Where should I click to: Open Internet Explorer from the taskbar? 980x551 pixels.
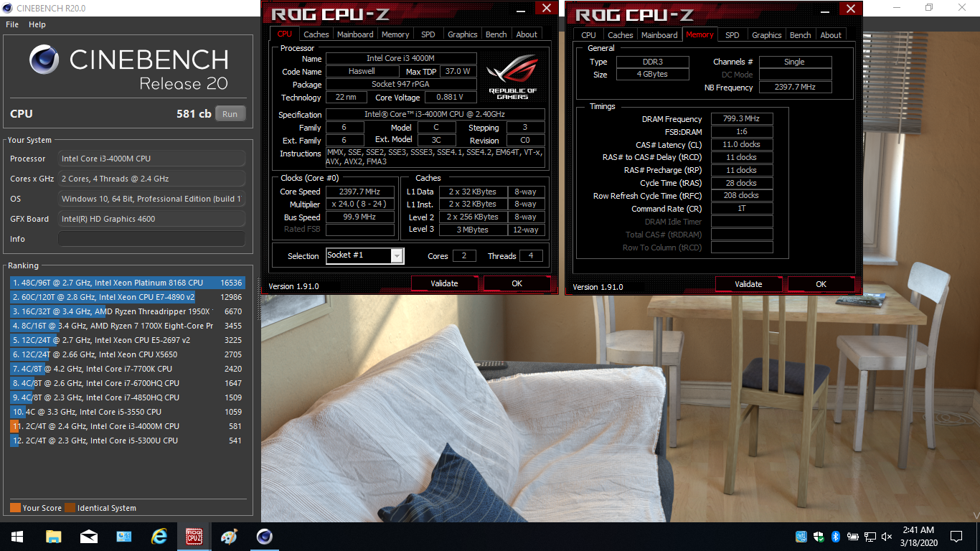coord(159,537)
